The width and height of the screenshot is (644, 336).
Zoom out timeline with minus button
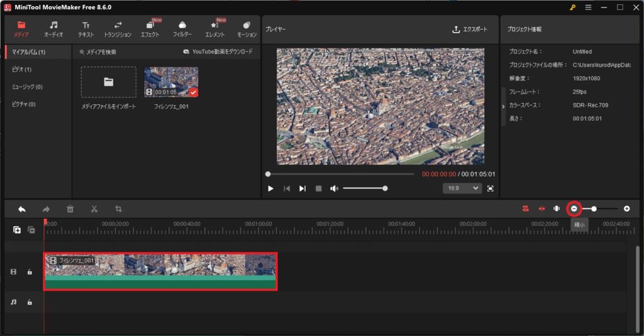pyautogui.click(x=574, y=209)
